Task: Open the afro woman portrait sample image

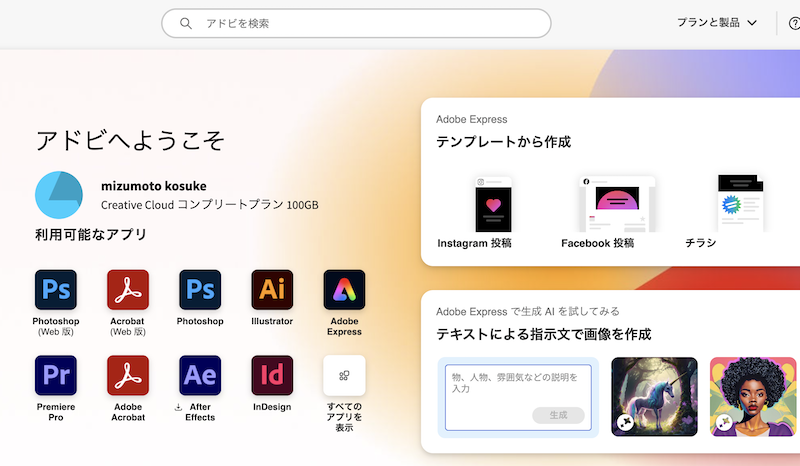Action: 753,397
